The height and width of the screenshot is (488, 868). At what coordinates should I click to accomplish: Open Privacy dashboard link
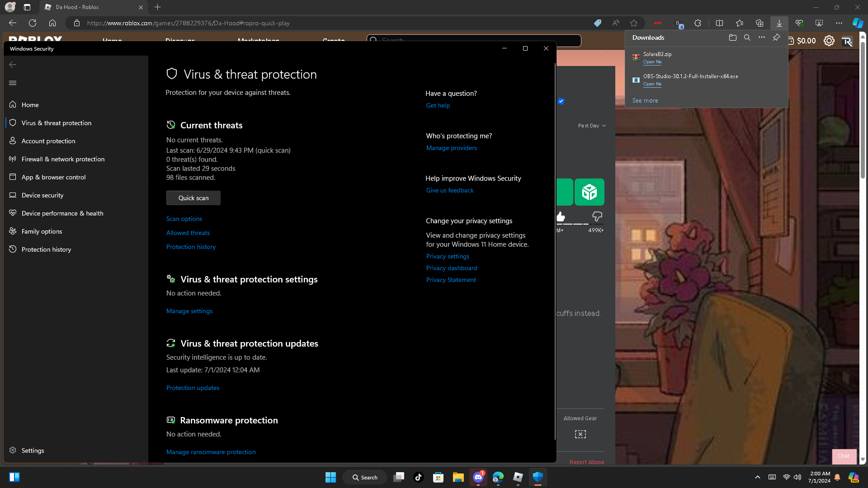coord(452,268)
